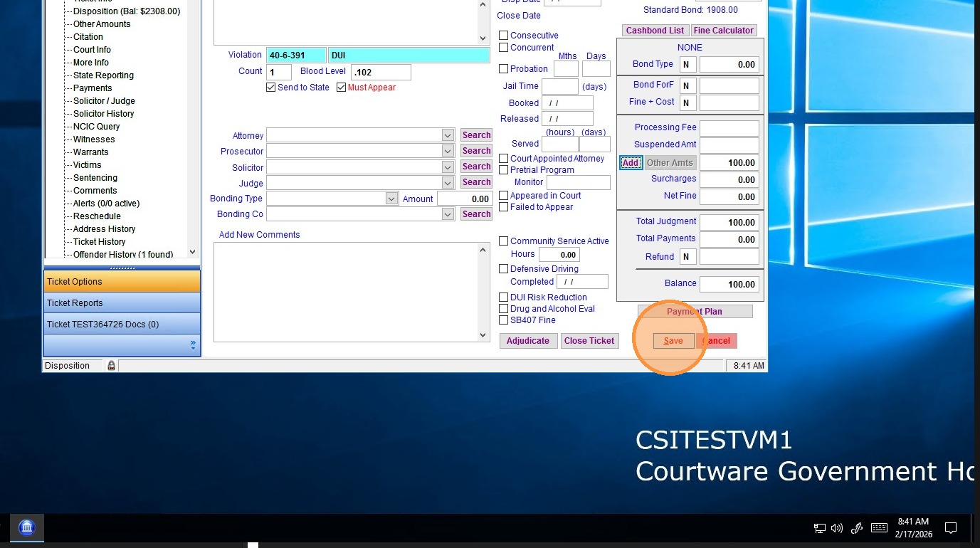Click the Count input field
980x548 pixels.
[x=279, y=72]
